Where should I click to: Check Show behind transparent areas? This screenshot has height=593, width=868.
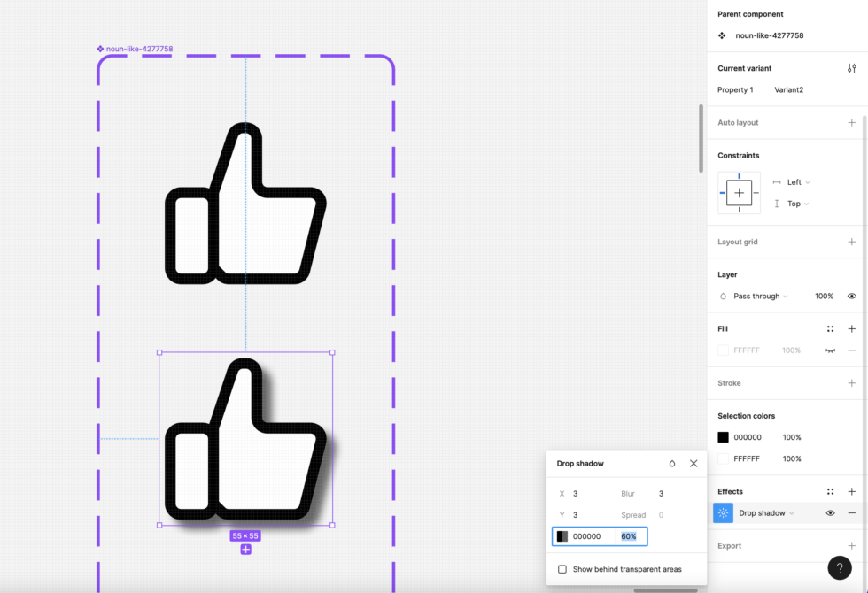562,570
